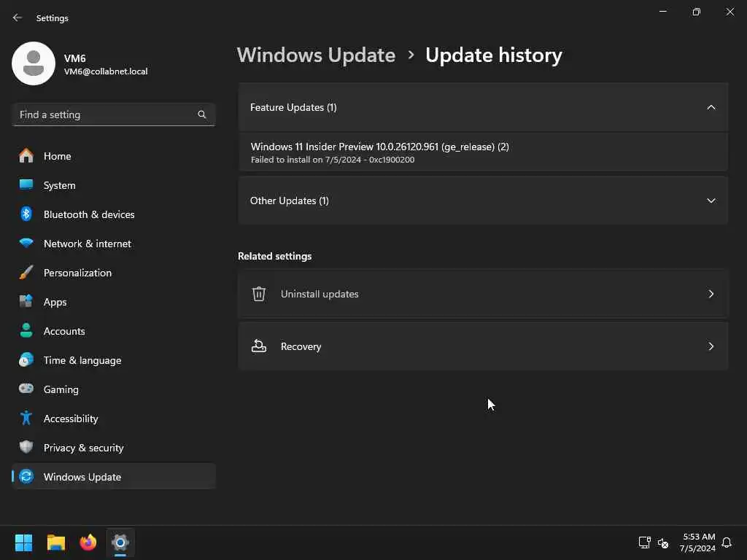This screenshot has width=747, height=560.
Task: Click the Windows Update sync icon
Action: point(26,476)
